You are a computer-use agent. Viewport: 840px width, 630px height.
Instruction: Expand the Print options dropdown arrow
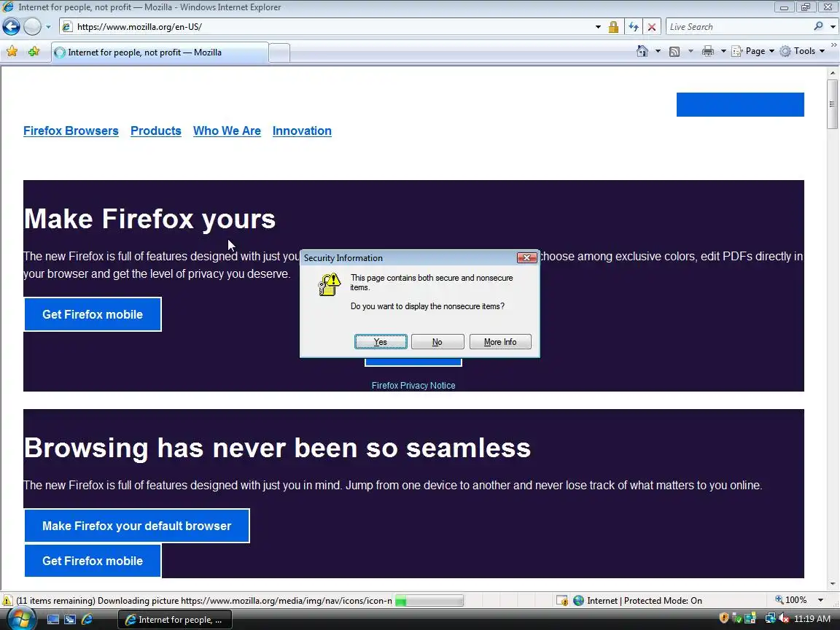pos(723,51)
